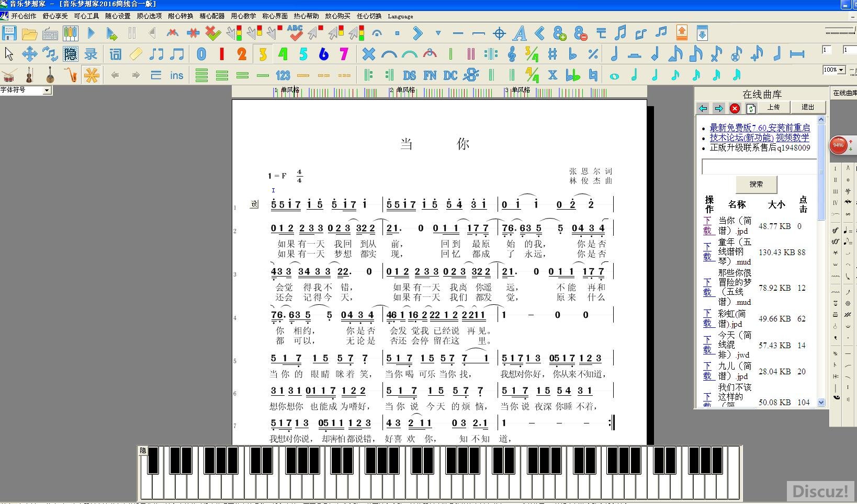Image resolution: width=857 pixels, height=504 pixels.
Task: Click the blue X delete icon
Action: coord(369,54)
